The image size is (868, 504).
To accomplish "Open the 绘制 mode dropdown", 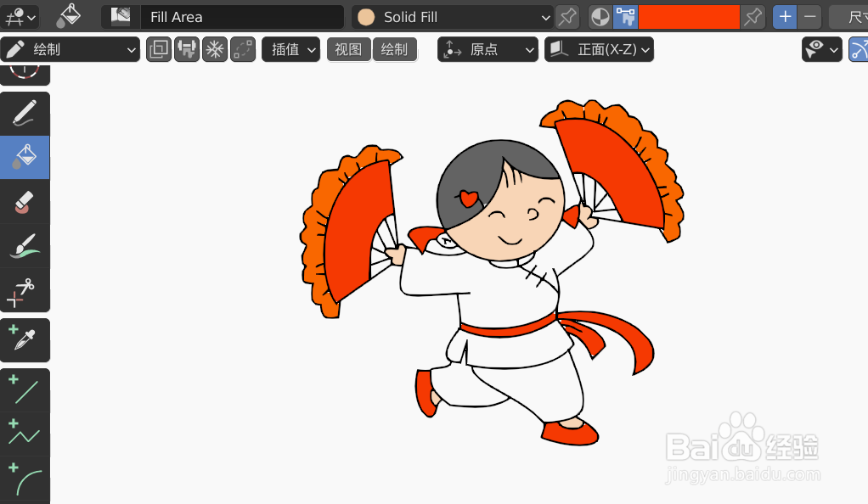I will (70, 50).
